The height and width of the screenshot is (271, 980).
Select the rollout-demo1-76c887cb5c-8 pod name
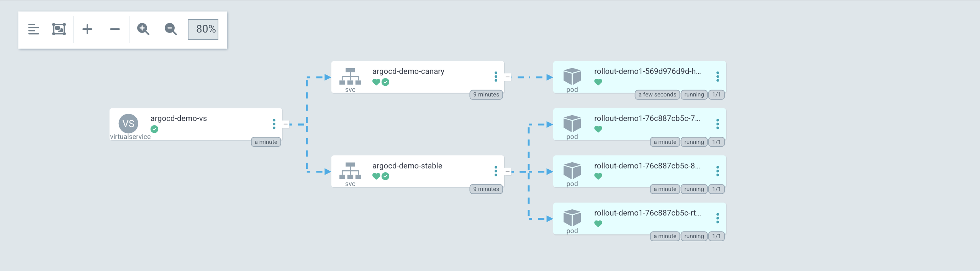(x=647, y=166)
